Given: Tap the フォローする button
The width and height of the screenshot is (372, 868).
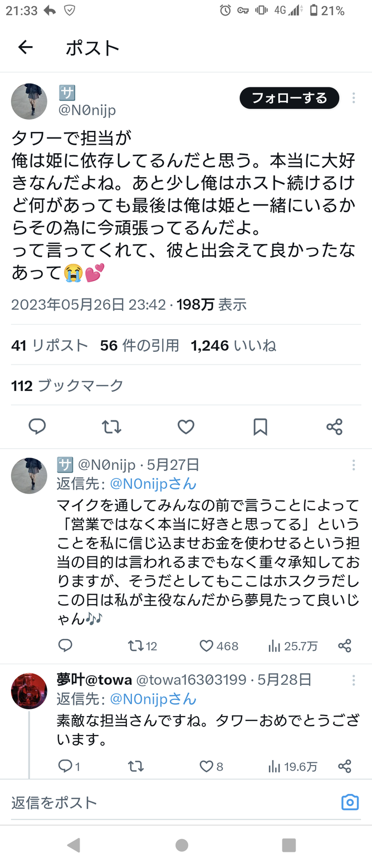Looking at the screenshot, I should click(289, 99).
